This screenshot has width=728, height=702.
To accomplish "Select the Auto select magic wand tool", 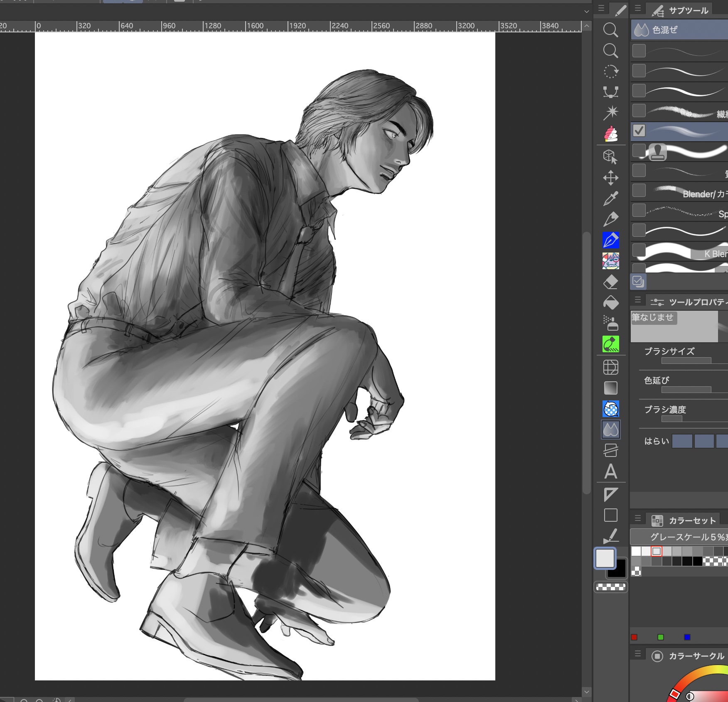I will coord(610,113).
